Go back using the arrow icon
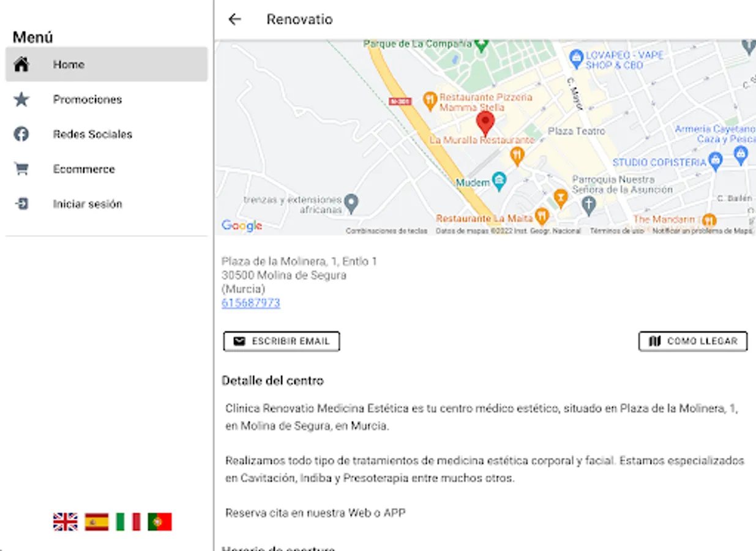The width and height of the screenshot is (756, 551). tap(234, 20)
